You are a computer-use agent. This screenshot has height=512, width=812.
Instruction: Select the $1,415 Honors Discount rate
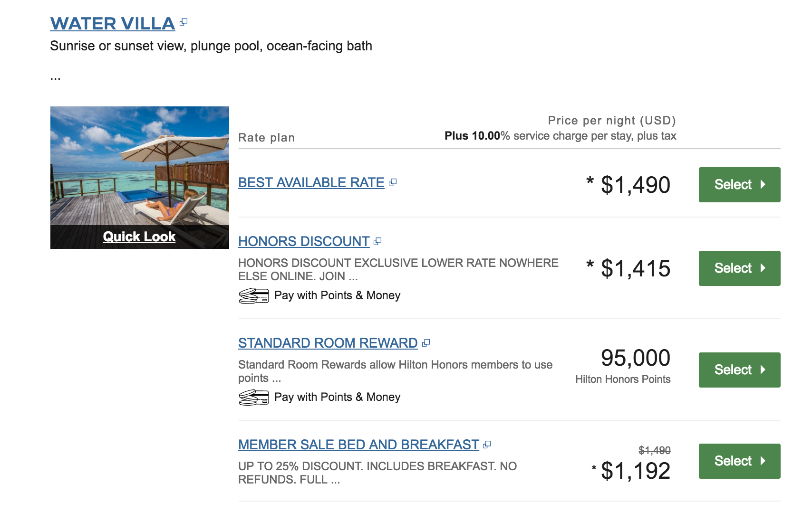click(739, 268)
